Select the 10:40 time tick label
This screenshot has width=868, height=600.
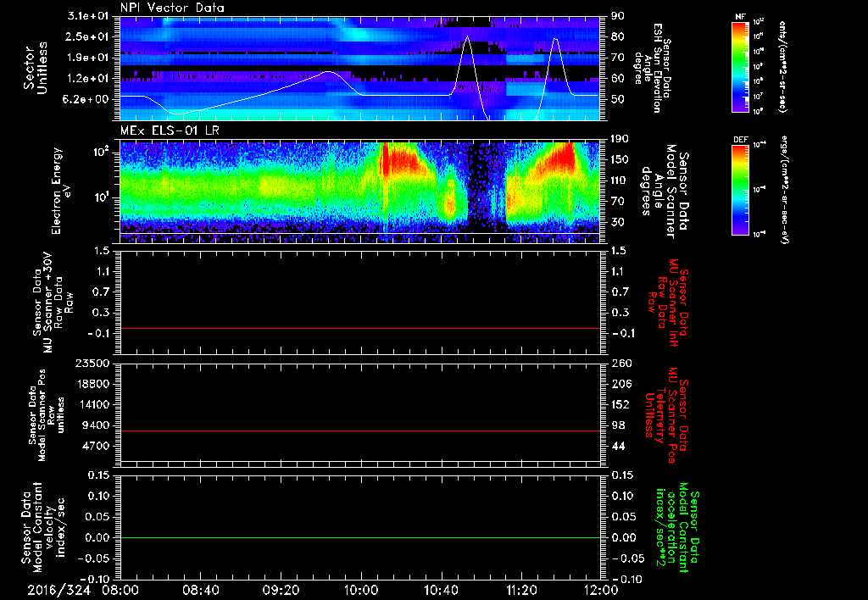(441, 589)
